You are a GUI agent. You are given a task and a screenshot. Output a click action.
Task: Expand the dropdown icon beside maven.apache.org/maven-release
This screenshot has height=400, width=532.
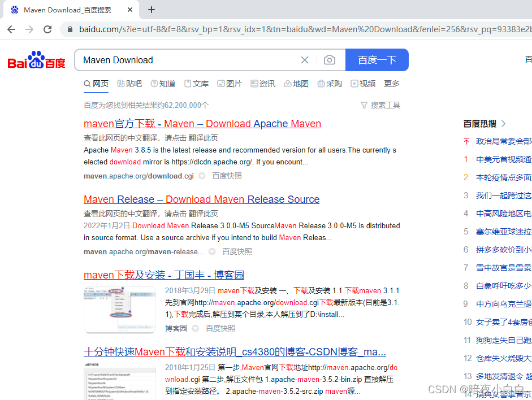pos(212,251)
